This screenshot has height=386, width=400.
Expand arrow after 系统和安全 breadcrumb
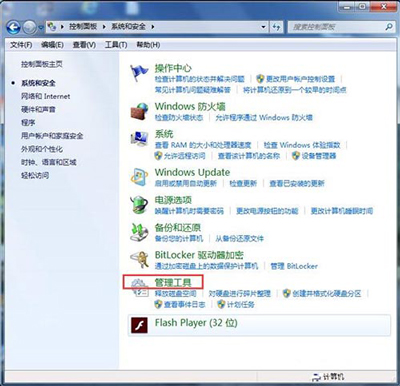(153, 27)
